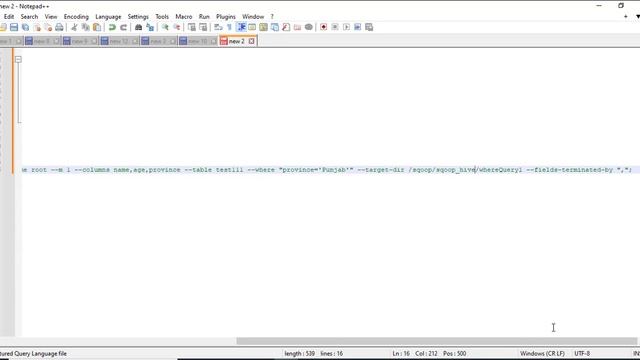Screen dimensions: 640x360
Task: Restore down the Notepad++ window
Action: tap(621, 6)
